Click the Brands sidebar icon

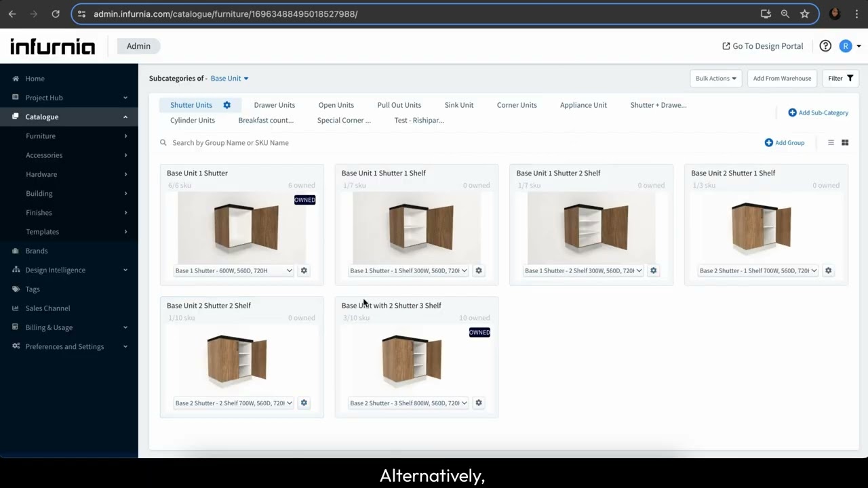pyautogui.click(x=16, y=251)
